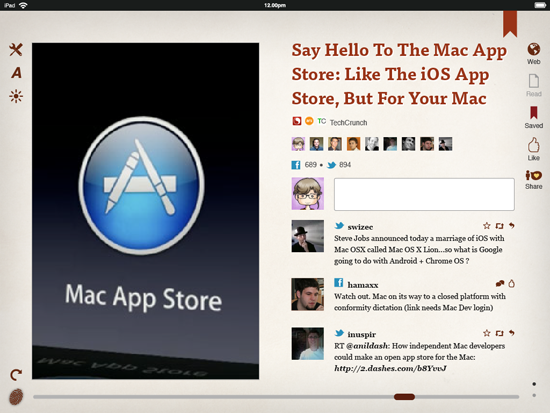Open inuspir's profile name
Image resolution: width=550 pixels, height=413 pixels.
coord(362,334)
